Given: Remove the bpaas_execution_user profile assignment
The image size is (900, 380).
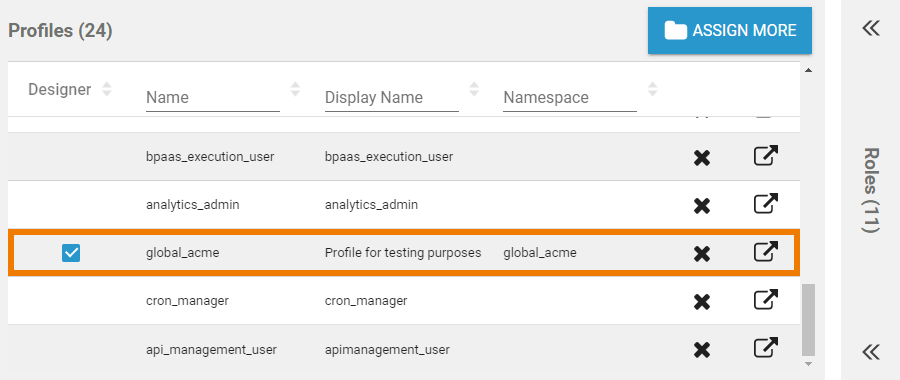Looking at the screenshot, I should 701,157.
